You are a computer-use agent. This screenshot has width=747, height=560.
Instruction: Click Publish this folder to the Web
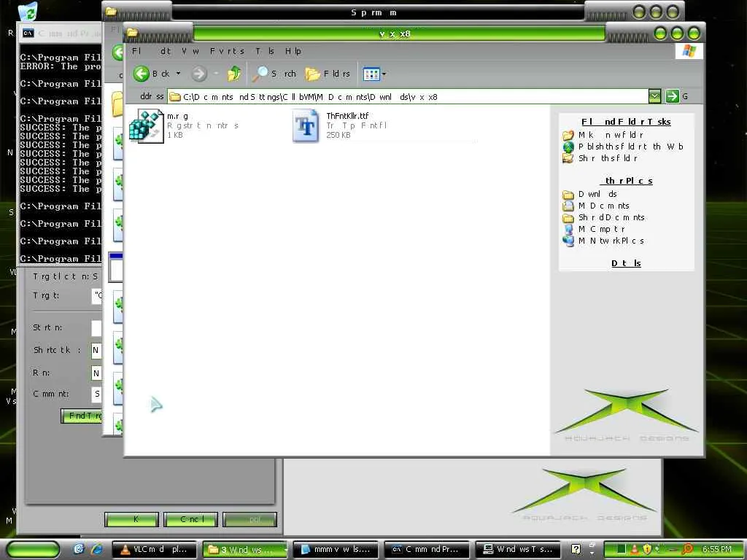631,147
